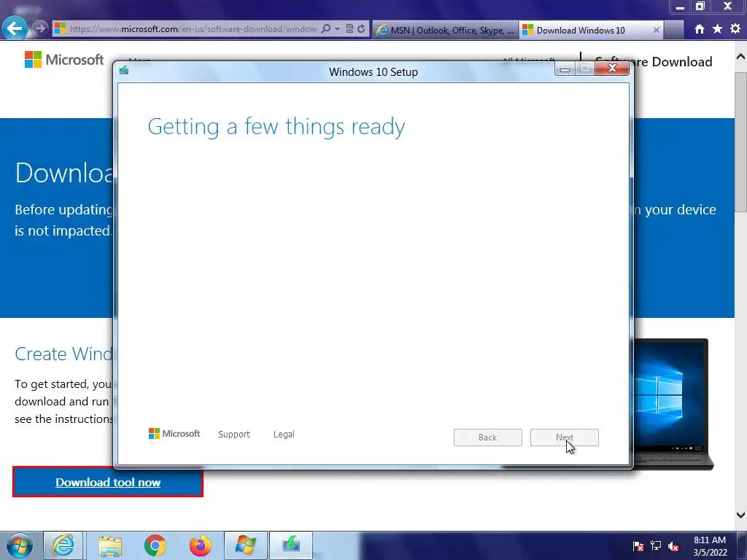Close the Download Windows 10 tab
747x560 pixels.
[x=656, y=30]
